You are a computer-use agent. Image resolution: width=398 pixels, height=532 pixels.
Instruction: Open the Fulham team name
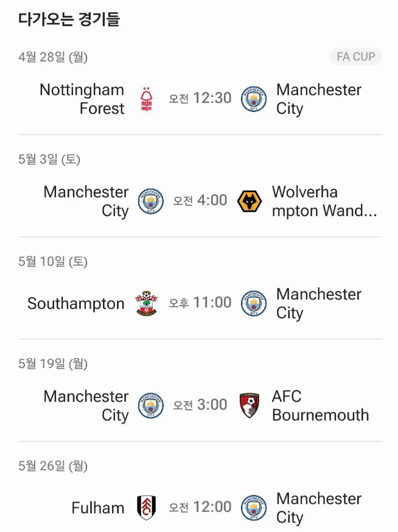tap(98, 508)
